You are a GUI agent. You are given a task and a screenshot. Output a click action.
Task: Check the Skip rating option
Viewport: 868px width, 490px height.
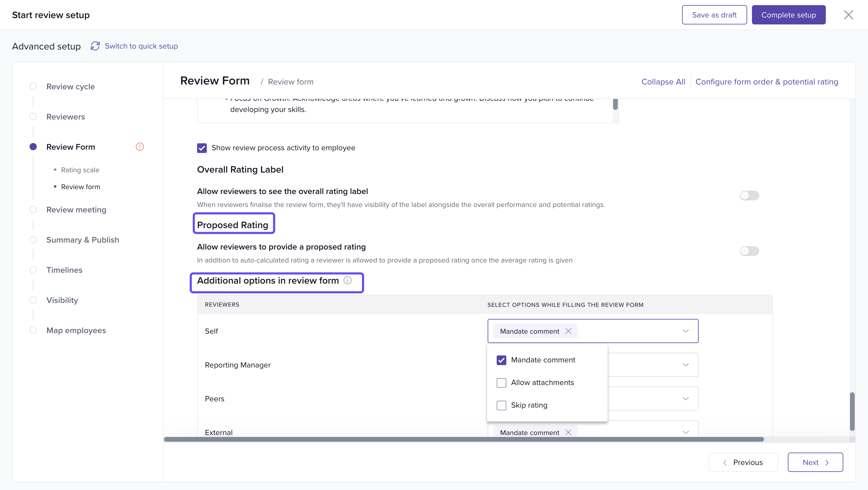coord(502,405)
